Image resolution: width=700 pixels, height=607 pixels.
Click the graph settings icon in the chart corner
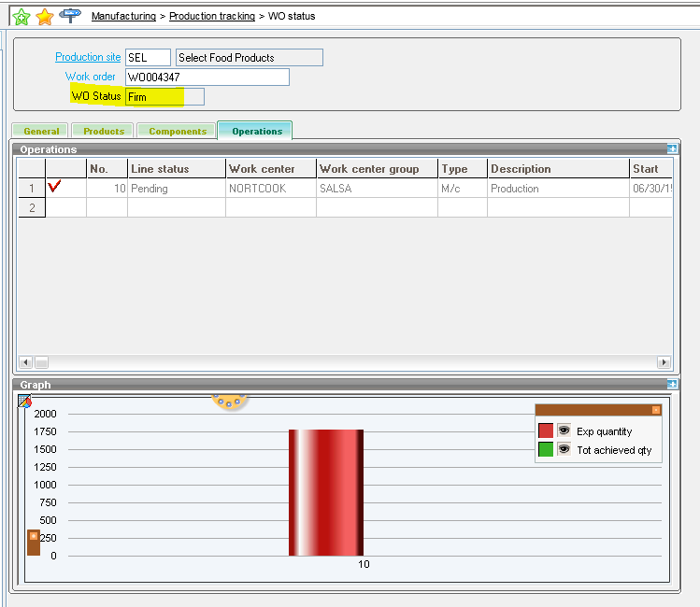point(25,401)
